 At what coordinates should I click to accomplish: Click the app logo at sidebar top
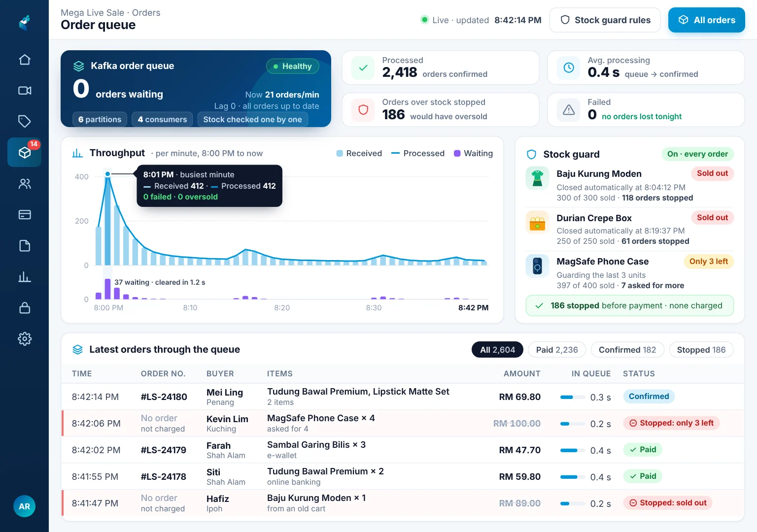click(x=25, y=22)
